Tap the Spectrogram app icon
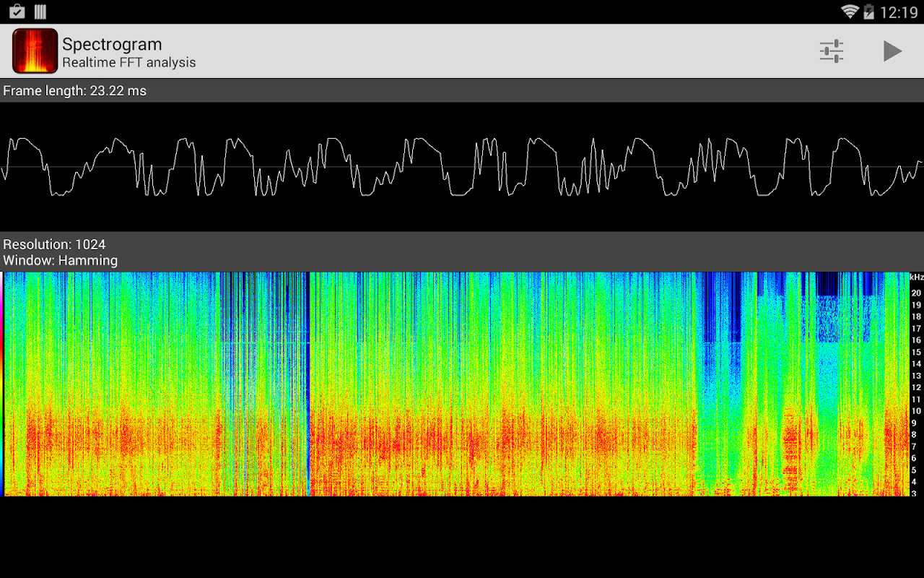The height and width of the screenshot is (578, 924). click(35, 51)
